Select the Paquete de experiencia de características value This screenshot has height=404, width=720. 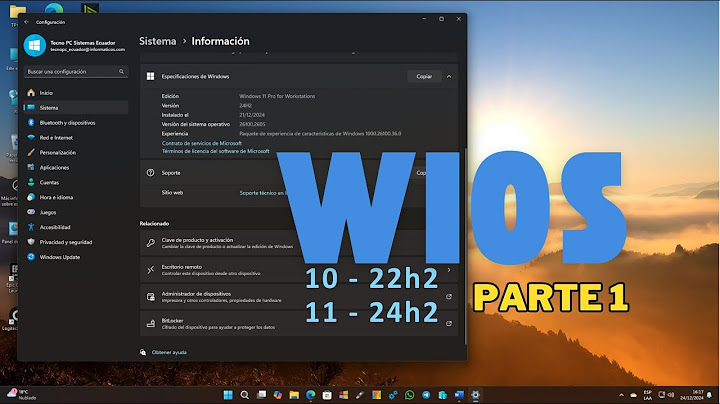320,134
